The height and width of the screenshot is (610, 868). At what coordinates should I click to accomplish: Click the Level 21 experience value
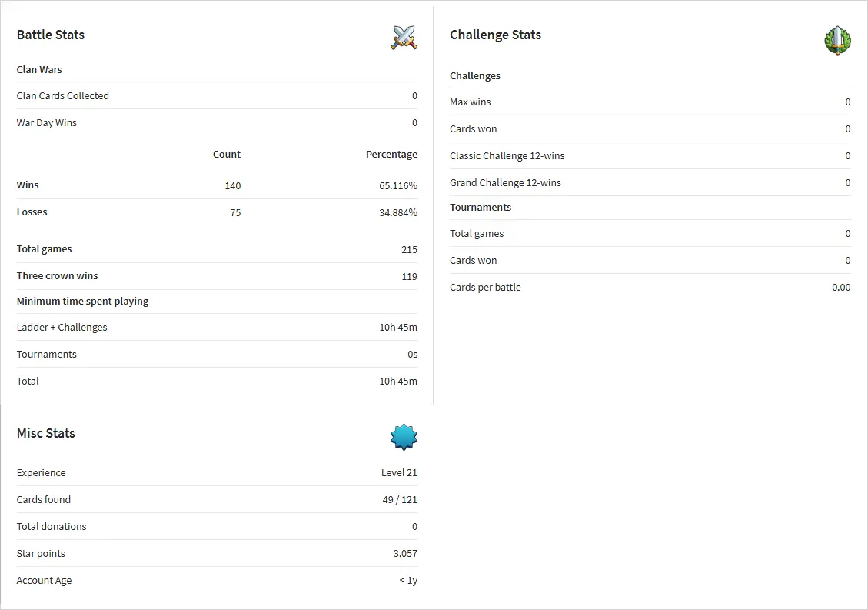(x=399, y=472)
